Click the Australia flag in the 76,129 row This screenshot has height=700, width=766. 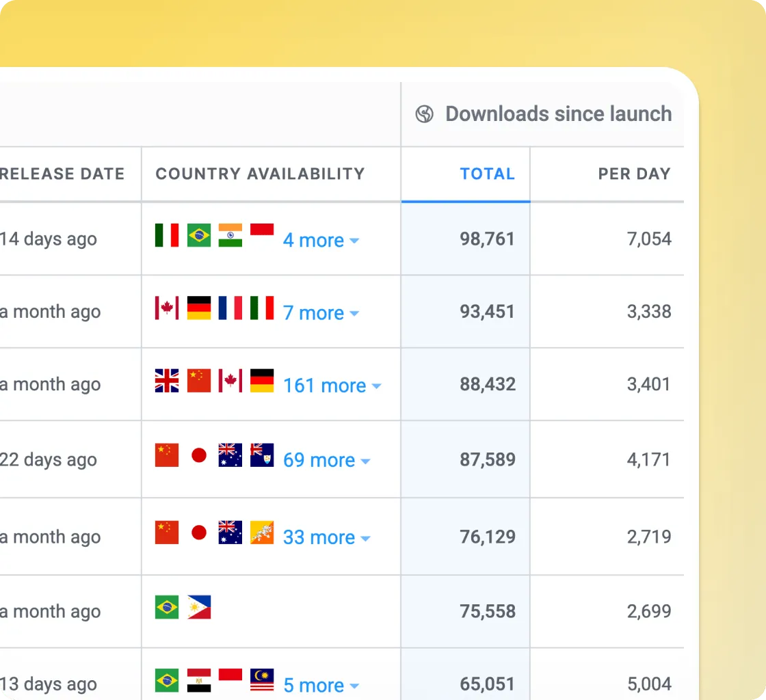click(x=230, y=533)
